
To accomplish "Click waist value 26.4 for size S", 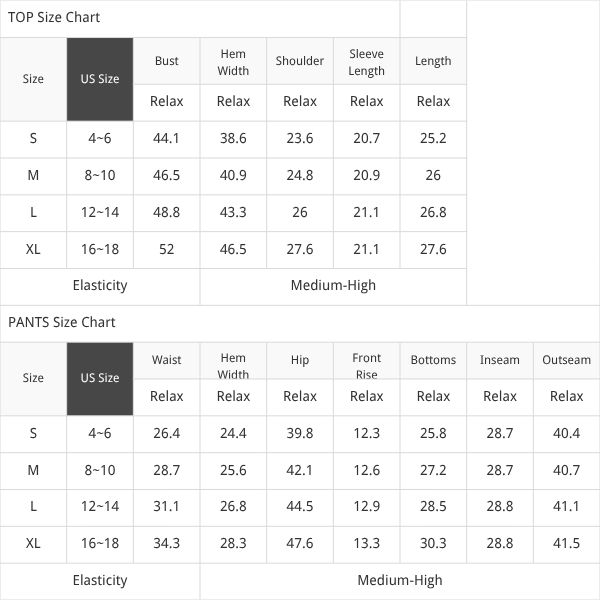I will (166, 434).
